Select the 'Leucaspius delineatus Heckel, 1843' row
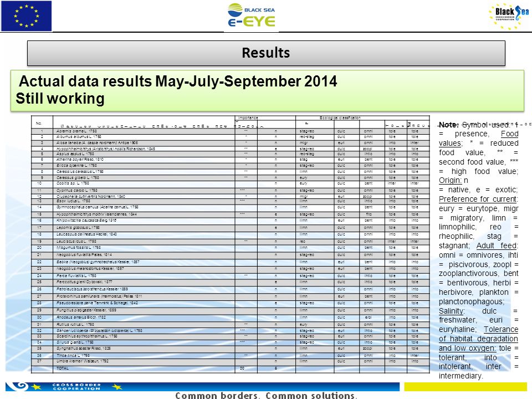The width and height of the screenshot is (532, 399). (231, 234)
